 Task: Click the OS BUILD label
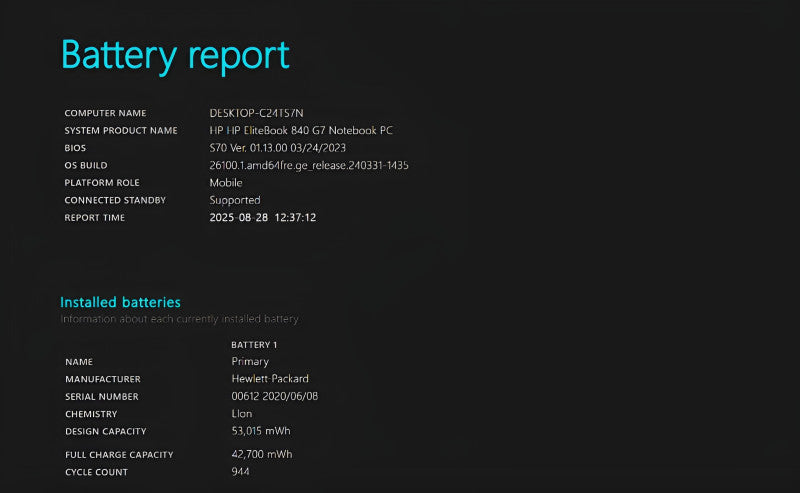(x=86, y=165)
